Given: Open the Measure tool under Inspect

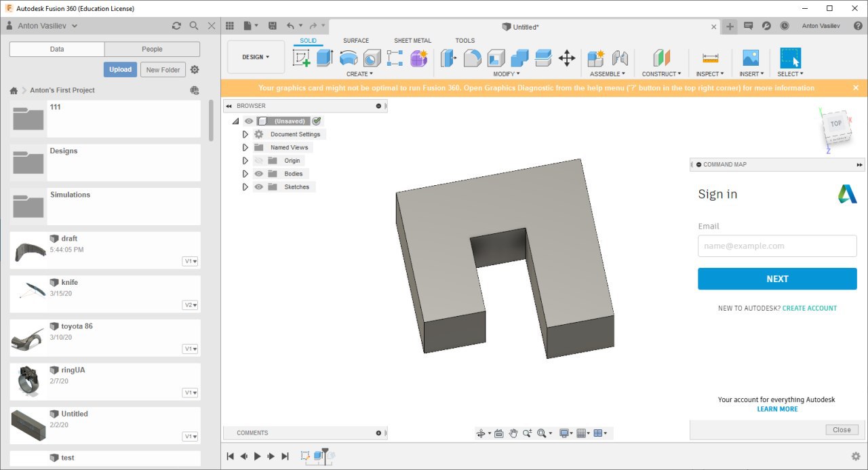Looking at the screenshot, I should 710,58.
